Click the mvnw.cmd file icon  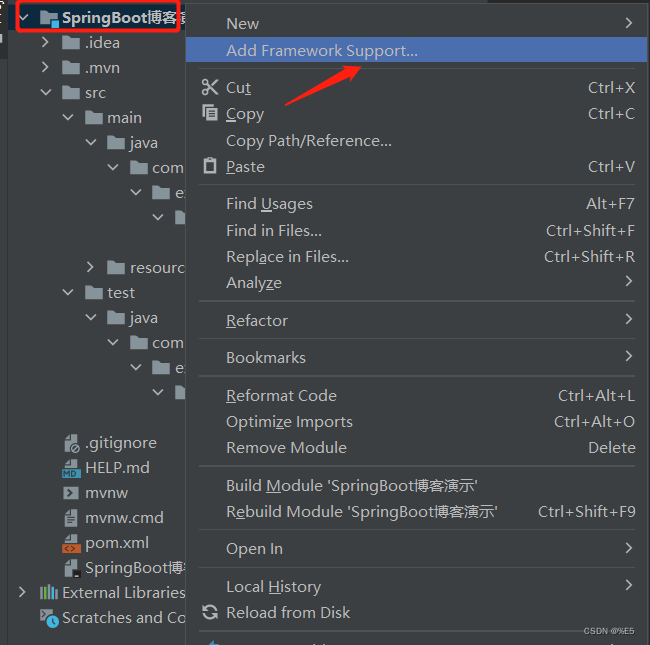click(70, 518)
